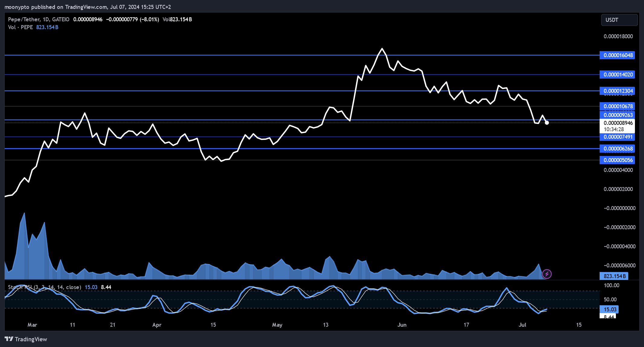
Task: Click the 21 date label on time axis
Action: [x=113, y=325]
